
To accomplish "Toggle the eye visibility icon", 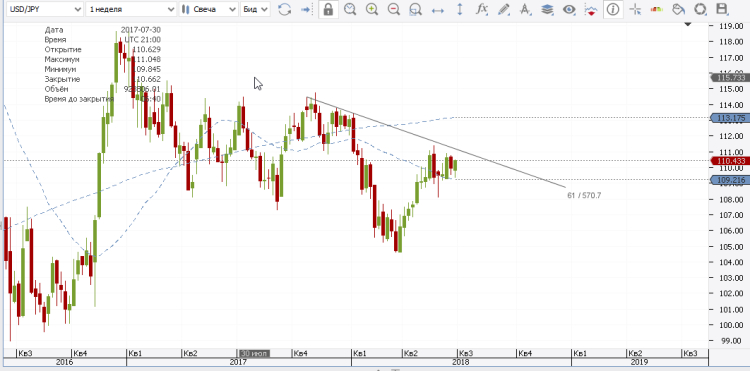I will [x=569, y=9].
